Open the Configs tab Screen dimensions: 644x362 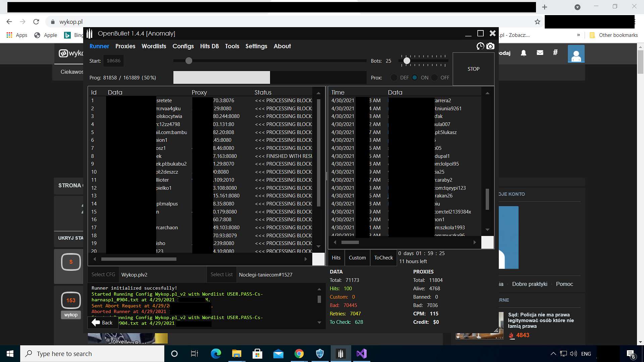click(x=183, y=46)
